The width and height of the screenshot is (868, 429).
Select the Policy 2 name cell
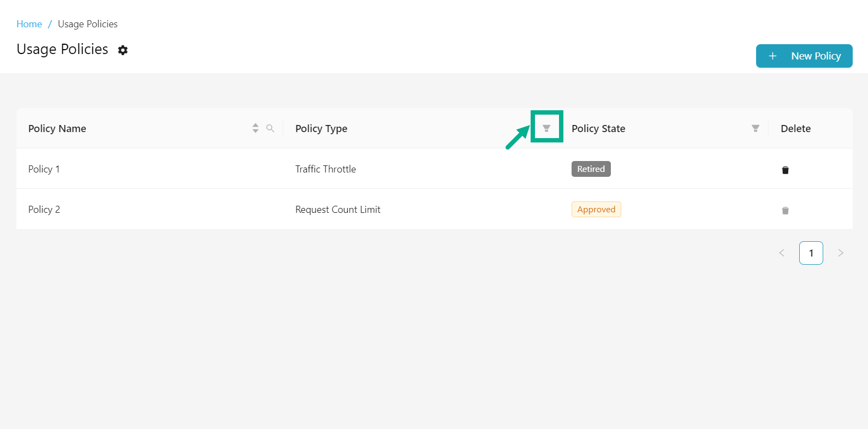(x=44, y=210)
